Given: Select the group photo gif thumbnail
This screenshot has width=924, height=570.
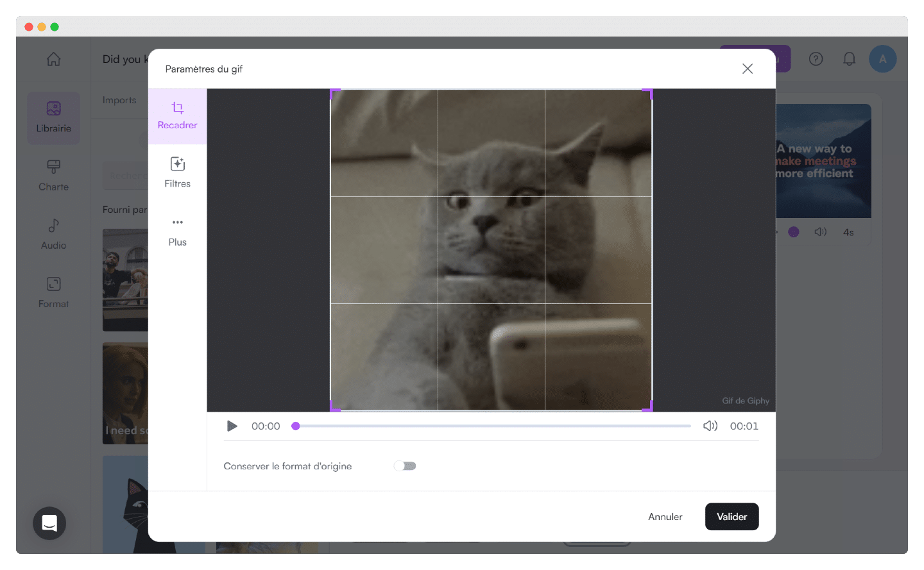Looking at the screenshot, I should (x=125, y=280).
